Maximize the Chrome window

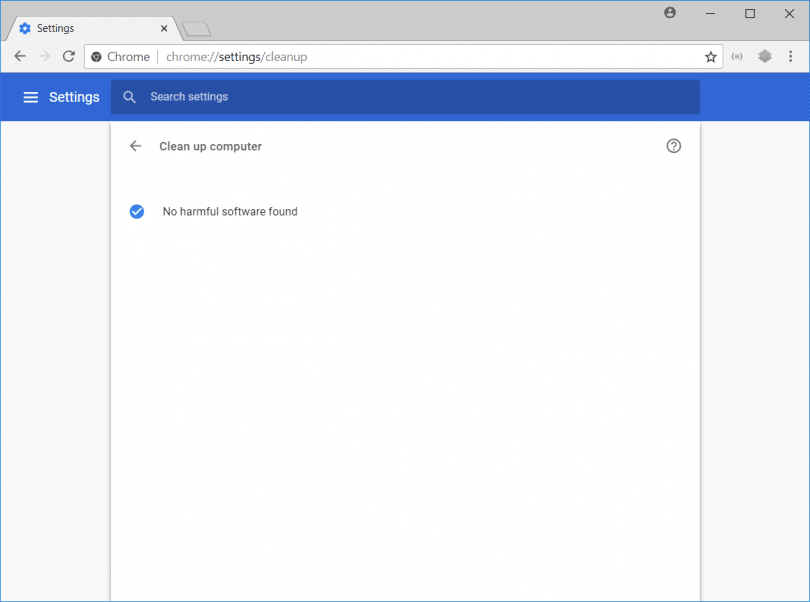[x=750, y=13]
